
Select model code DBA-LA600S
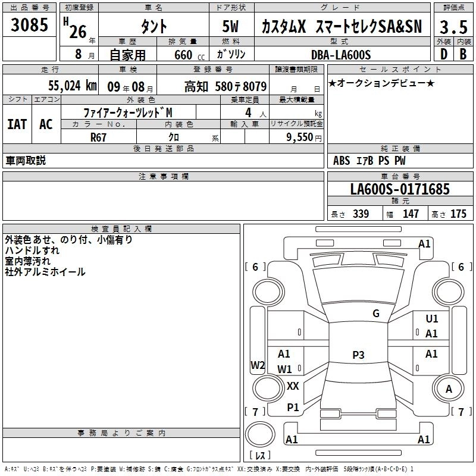click(x=341, y=55)
